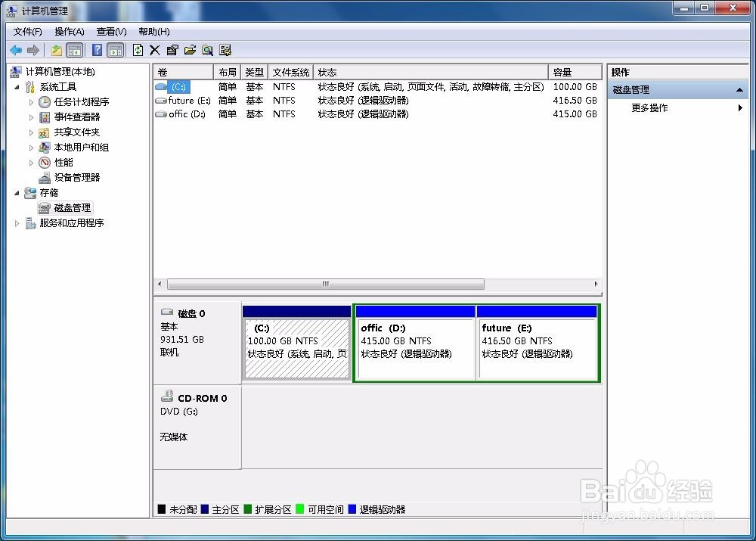Click the 扩展分区 green legend swatch

click(248, 509)
